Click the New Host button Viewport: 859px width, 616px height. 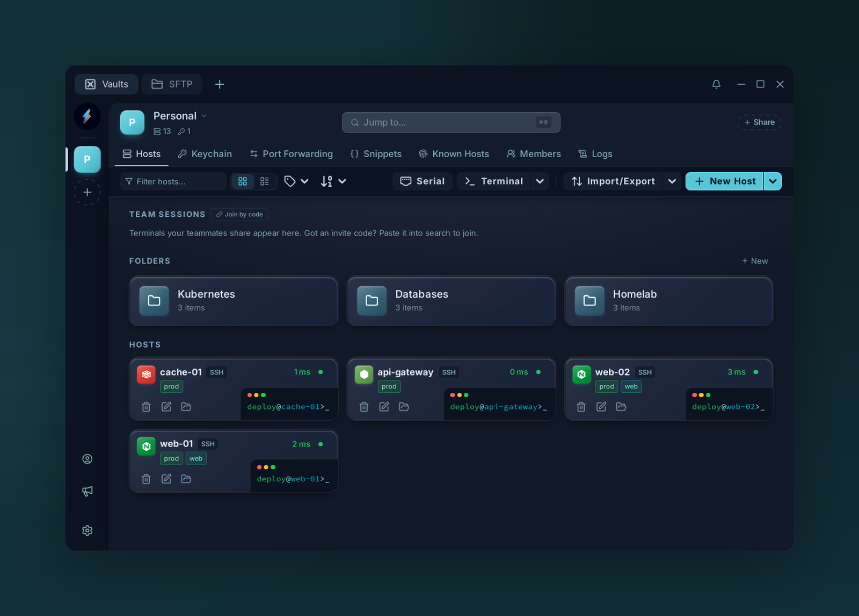[x=724, y=181]
